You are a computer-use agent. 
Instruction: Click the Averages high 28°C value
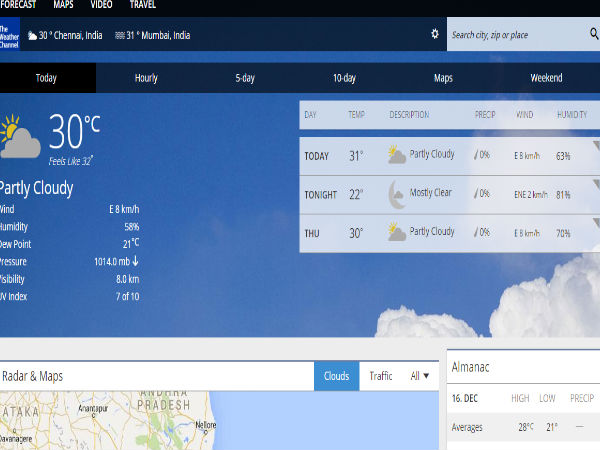[526, 427]
